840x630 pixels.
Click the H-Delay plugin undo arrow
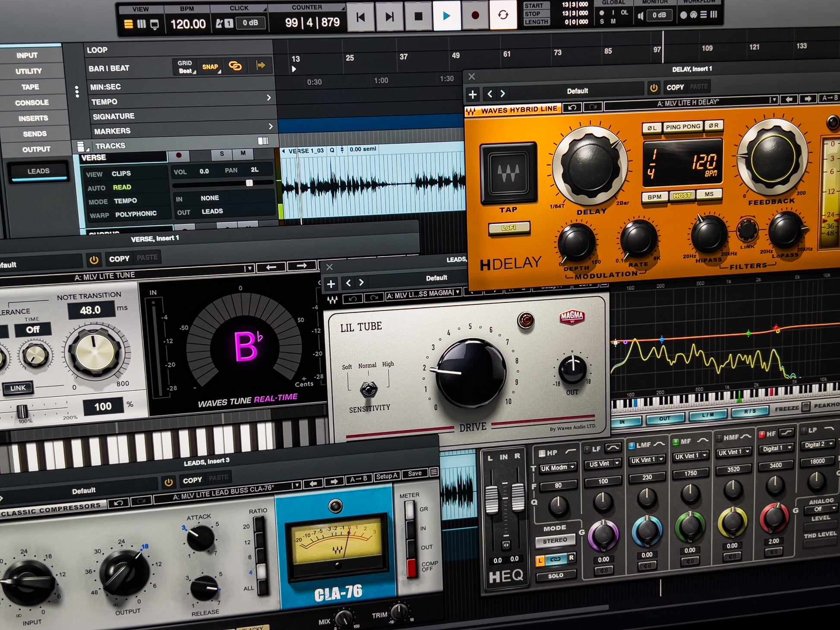coord(572,107)
